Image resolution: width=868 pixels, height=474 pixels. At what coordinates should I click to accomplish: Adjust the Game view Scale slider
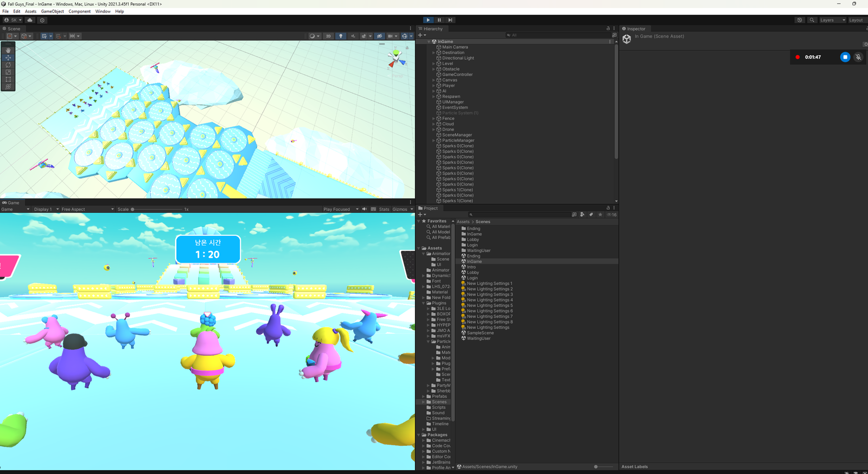point(157,209)
